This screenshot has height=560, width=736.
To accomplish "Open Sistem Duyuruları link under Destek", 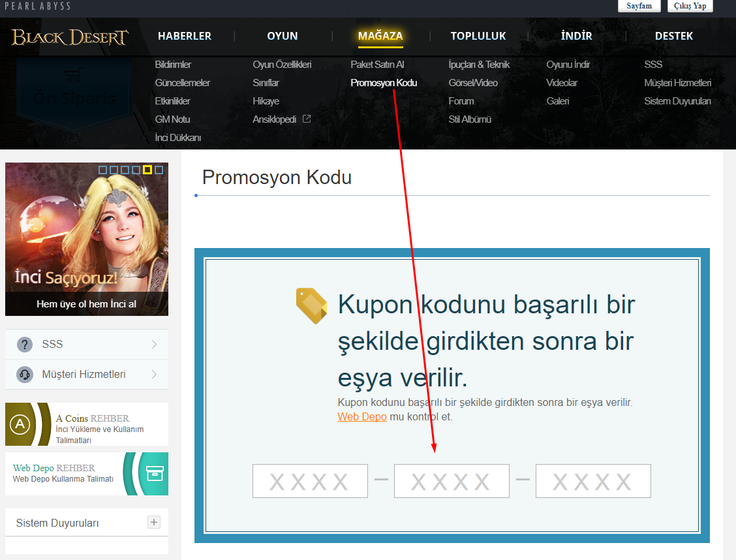I will 677,101.
